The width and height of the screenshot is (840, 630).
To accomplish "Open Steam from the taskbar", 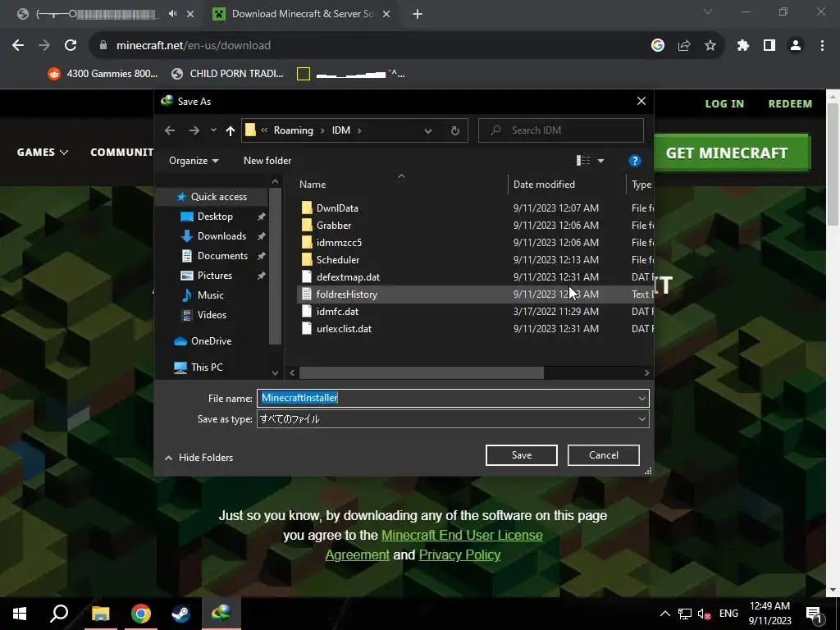I will [180, 614].
